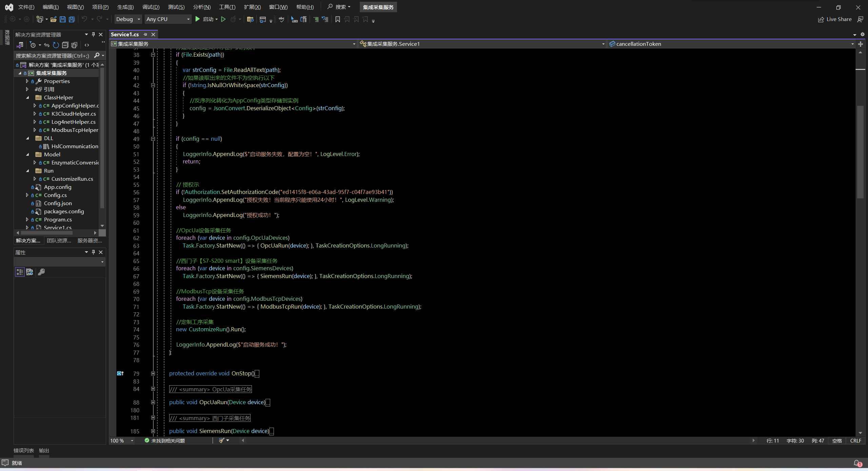Open the cancellationToken member dropdown

coord(731,44)
